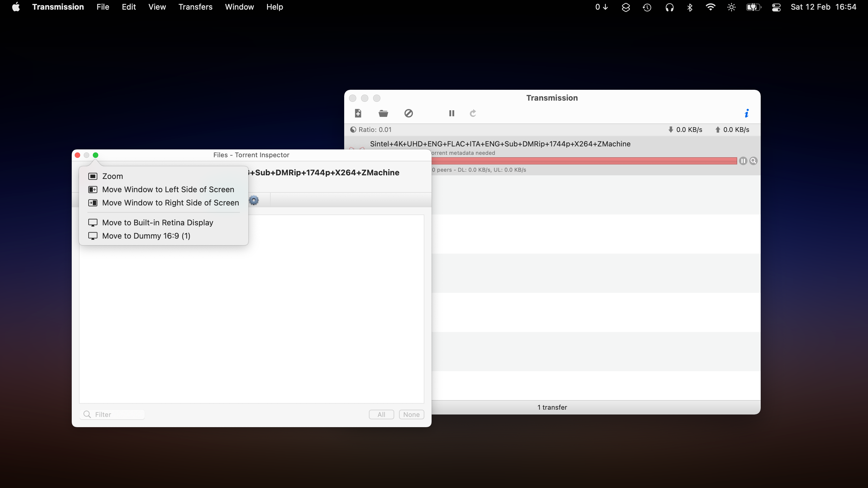Choose Move to Dummy 16:9 (1)
The height and width of the screenshot is (488, 868).
pos(163,236)
